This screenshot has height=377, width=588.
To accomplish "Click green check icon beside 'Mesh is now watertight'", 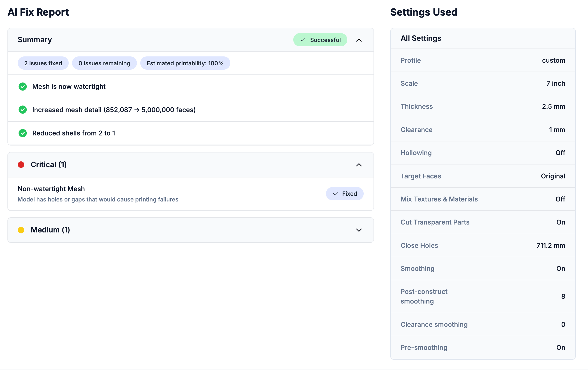I will click(23, 86).
